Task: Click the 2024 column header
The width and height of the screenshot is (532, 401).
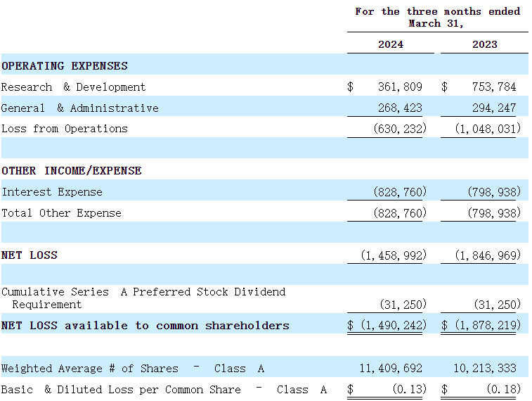Action: (391, 44)
